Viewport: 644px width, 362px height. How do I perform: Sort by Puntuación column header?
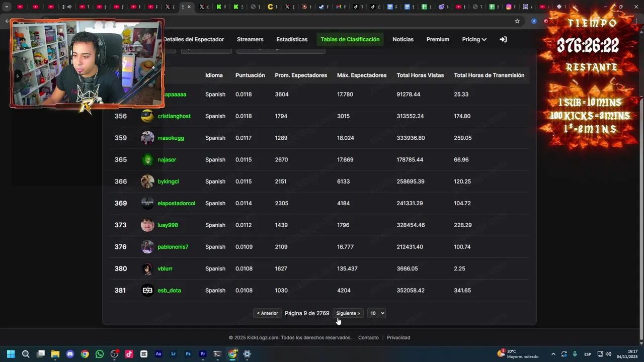[x=250, y=75]
